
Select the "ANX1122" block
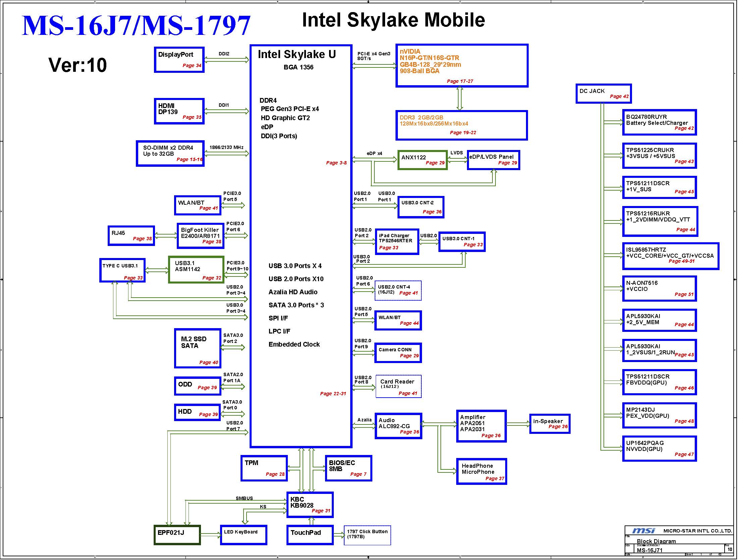pyautogui.click(x=423, y=160)
